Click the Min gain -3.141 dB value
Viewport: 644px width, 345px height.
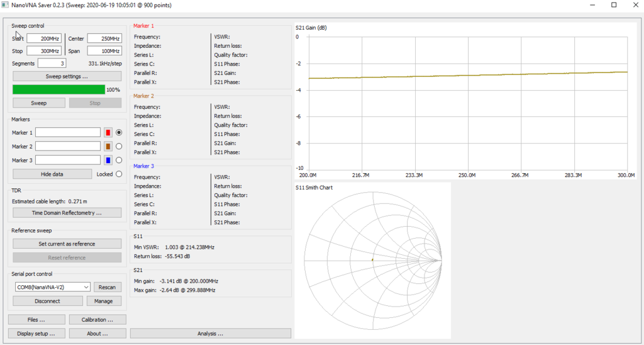[x=189, y=281]
